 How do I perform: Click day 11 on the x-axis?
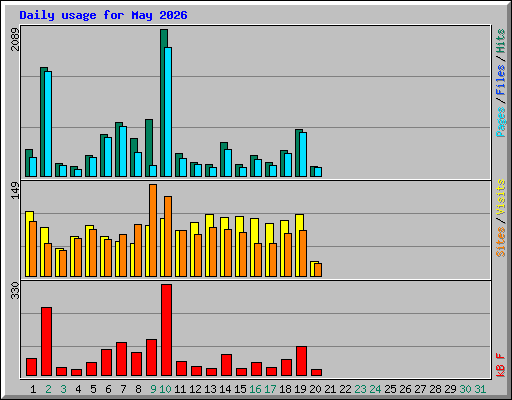tap(180, 389)
